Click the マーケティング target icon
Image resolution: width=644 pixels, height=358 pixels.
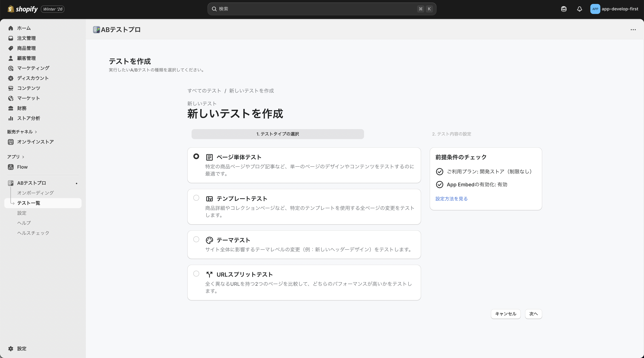point(11,68)
